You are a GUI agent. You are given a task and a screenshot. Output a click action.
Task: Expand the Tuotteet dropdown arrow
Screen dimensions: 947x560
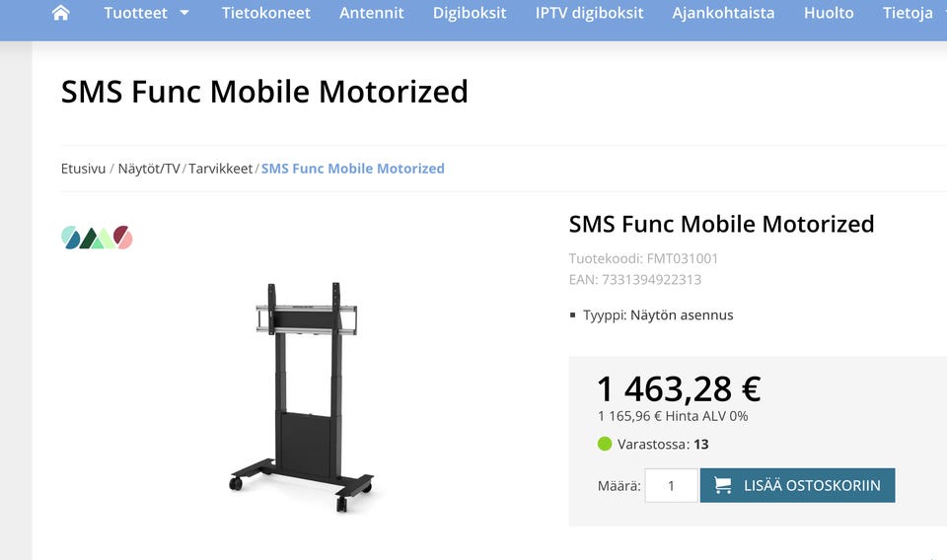[184, 13]
